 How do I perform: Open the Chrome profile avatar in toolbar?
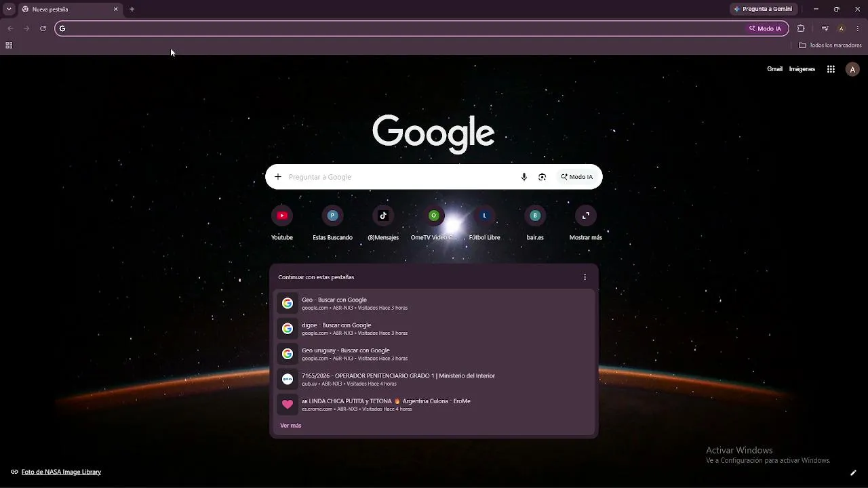click(842, 28)
